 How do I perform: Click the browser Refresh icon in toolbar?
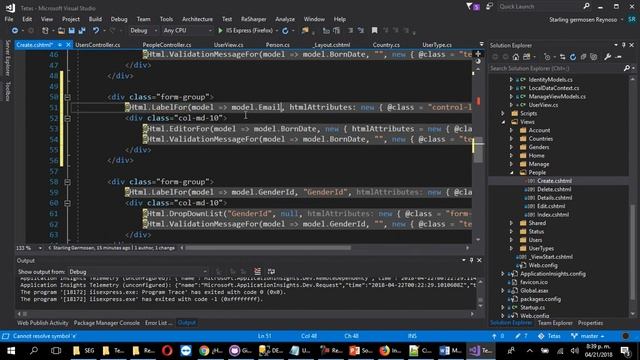click(285, 31)
